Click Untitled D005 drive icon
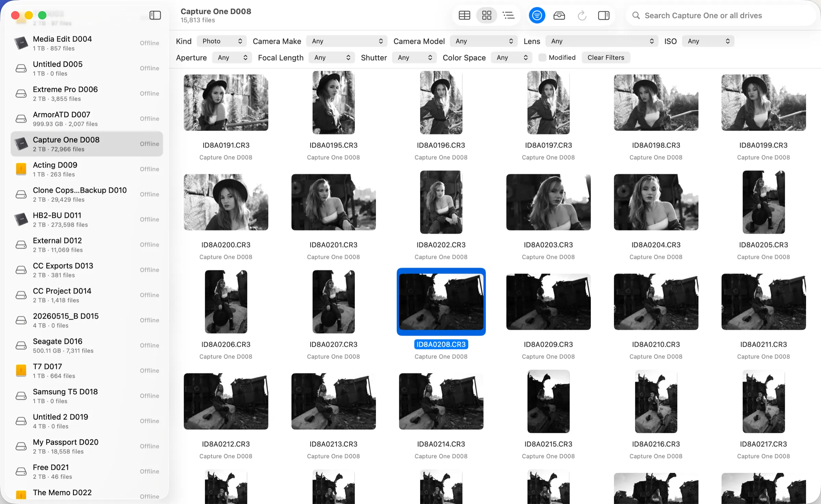821x504 pixels. click(21, 68)
